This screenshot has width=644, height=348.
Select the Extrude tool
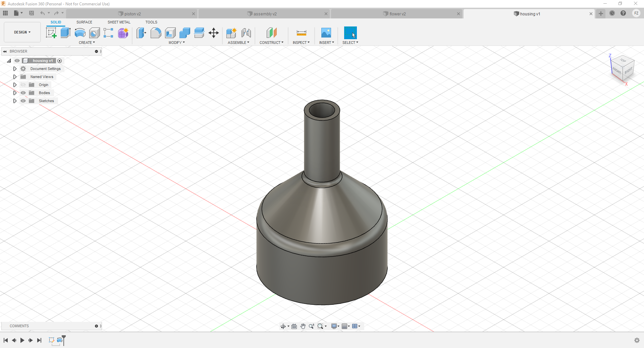point(65,33)
